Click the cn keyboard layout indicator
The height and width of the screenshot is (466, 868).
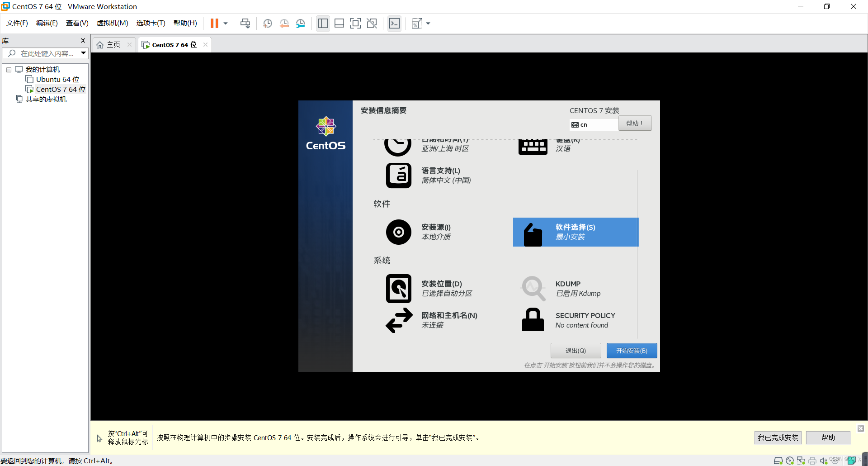[x=594, y=124]
